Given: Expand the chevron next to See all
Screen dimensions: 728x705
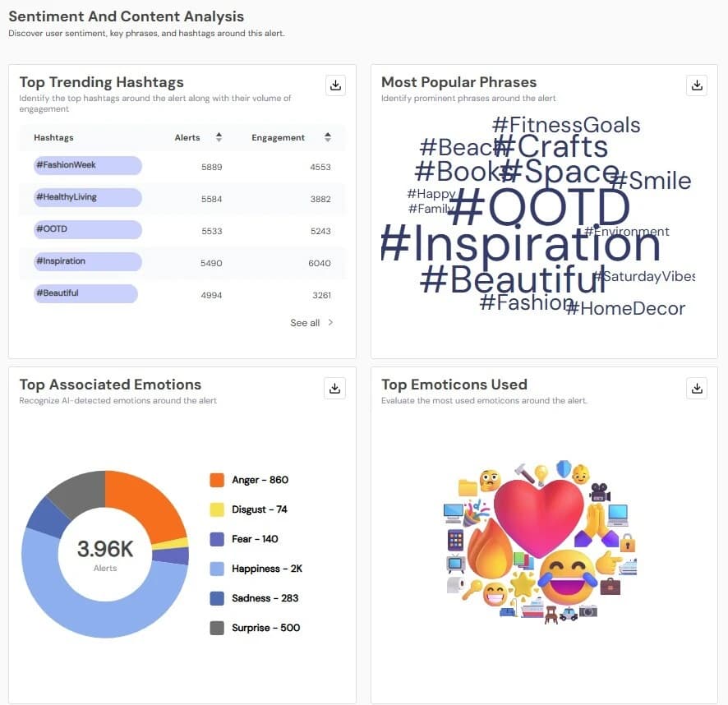Looking at the screenshot, I should [x=331, y=322].
